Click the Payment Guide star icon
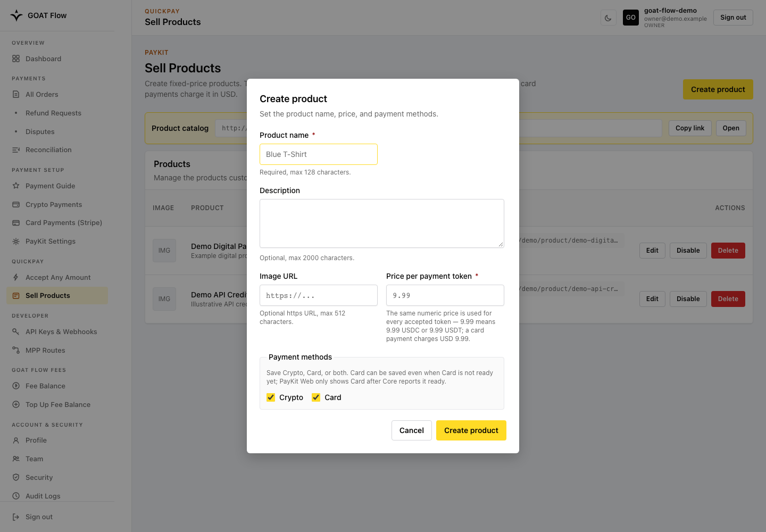The width and height of the screenshot is (766, 532). click(x=16, y=186)
